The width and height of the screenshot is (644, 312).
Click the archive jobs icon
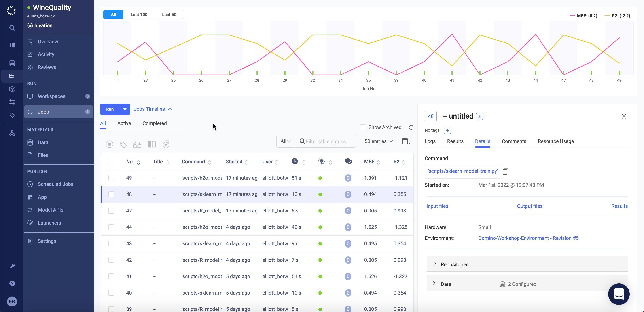click(137, 144)
